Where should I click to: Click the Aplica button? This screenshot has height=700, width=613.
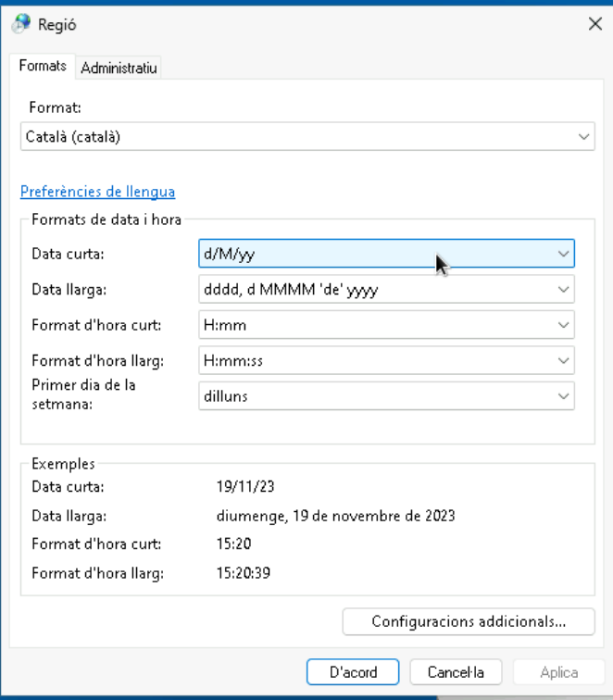[558, 672]
